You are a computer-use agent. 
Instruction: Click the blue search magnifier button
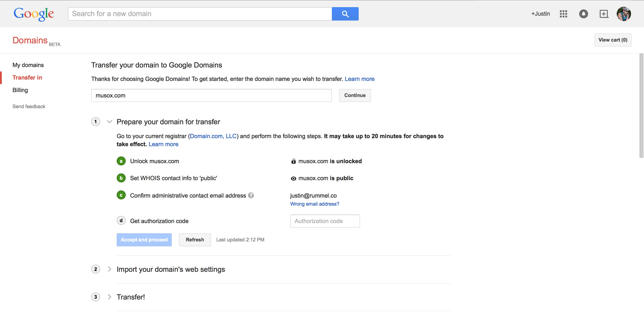coord(345,14)
